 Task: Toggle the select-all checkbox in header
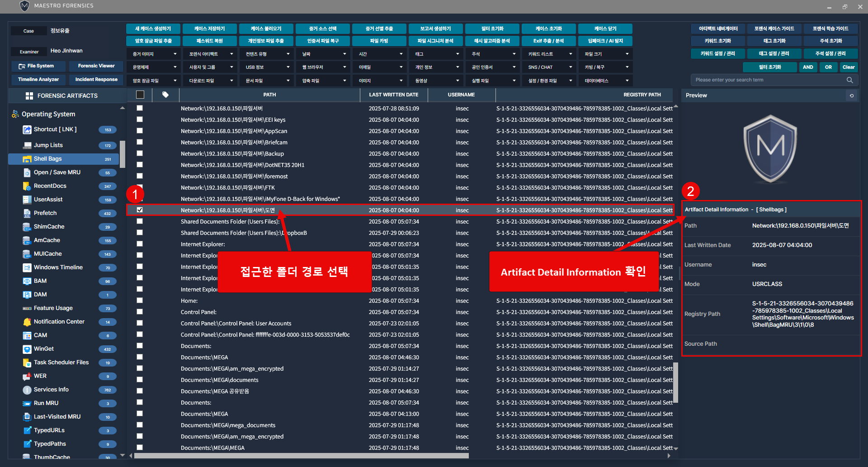tap(140, 95)
